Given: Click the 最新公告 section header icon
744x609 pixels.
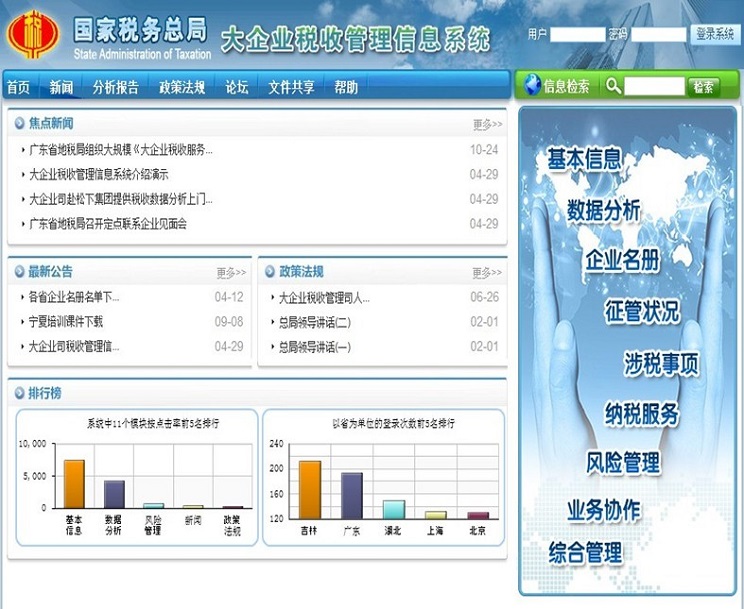Looking at the screenshot, I should (20, 272).
